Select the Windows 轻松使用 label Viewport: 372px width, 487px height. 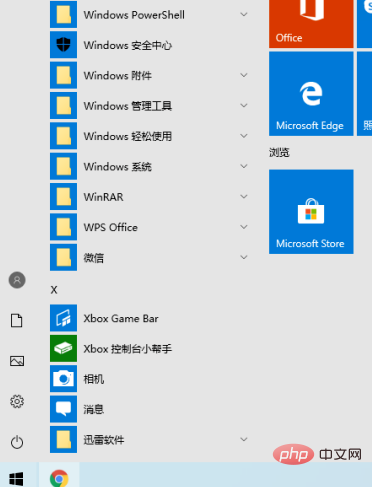tap(128, 136)
